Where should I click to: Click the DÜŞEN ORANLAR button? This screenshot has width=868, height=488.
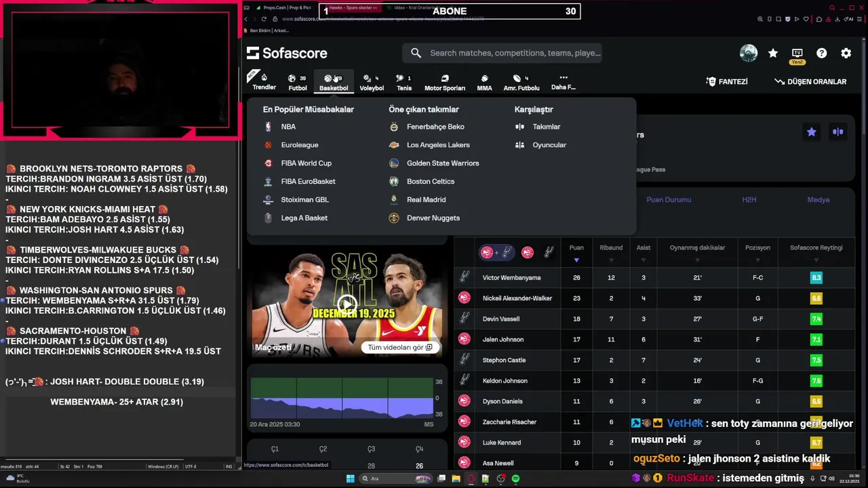click(810, 81)
